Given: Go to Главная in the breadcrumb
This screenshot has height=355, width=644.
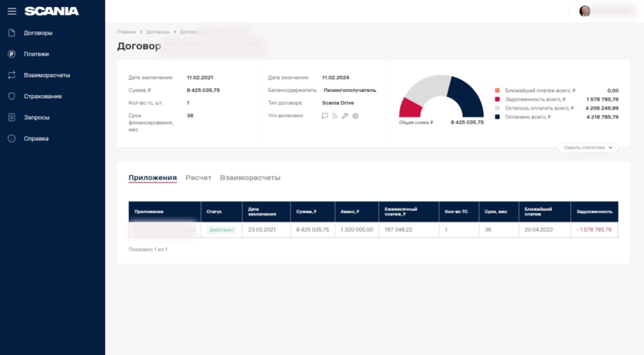Looking at the screenshot, I should click(126, 32).
